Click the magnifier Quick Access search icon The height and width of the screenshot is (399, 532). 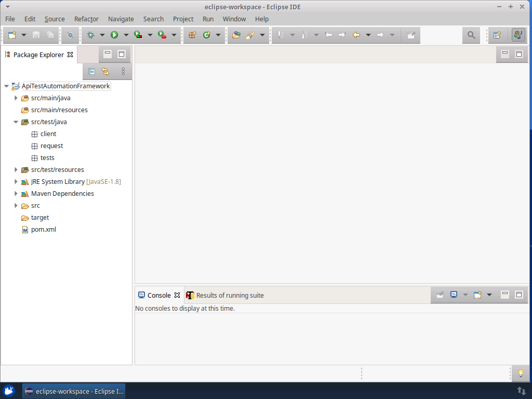point(471,35)
